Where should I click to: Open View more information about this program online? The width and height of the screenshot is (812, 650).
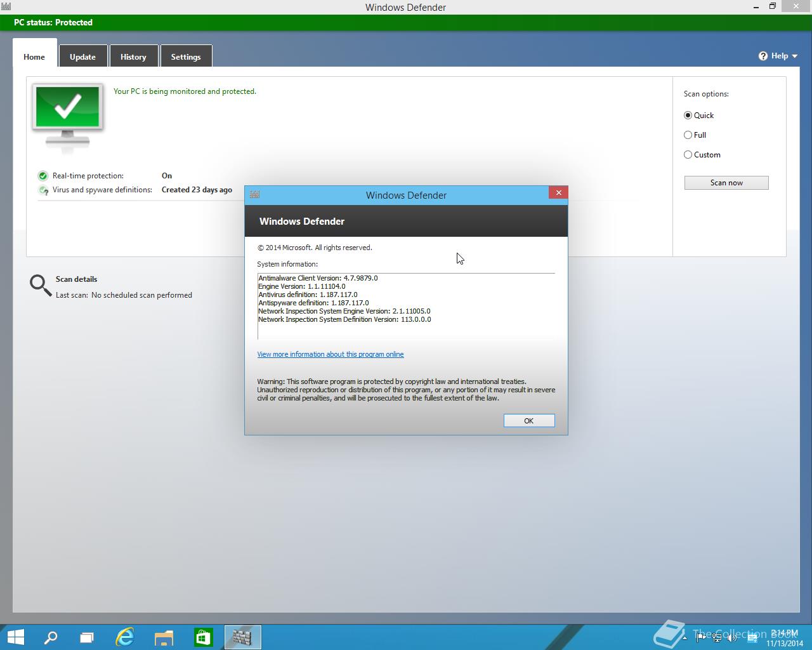pyautogui.click(x=331, y=354)
